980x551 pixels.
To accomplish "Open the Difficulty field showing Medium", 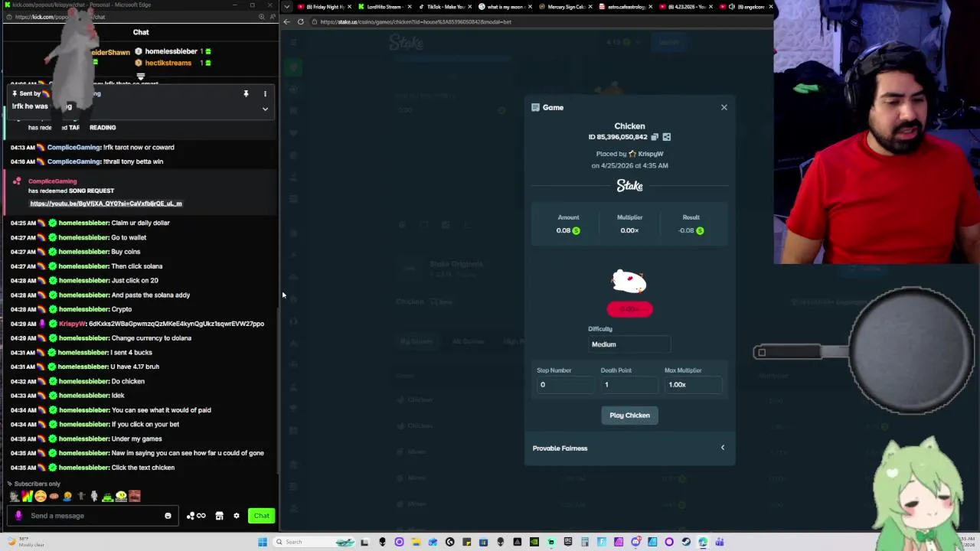I will click(629, 344).
